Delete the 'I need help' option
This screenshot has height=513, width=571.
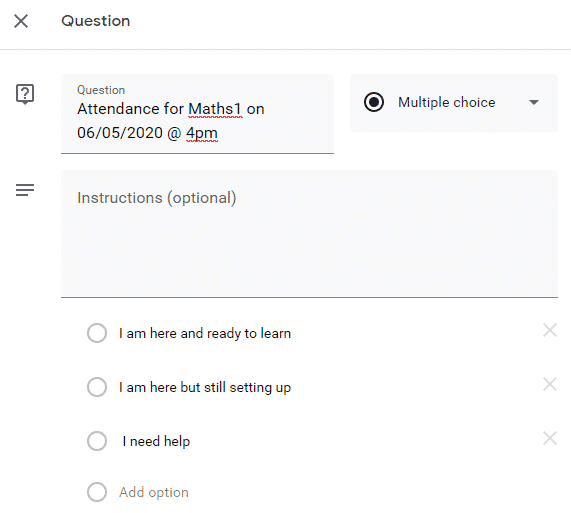tap(550, 438)
